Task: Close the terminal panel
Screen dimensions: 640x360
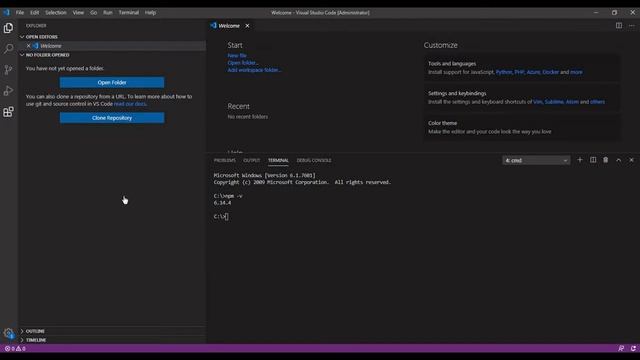Action: (631, 160)
